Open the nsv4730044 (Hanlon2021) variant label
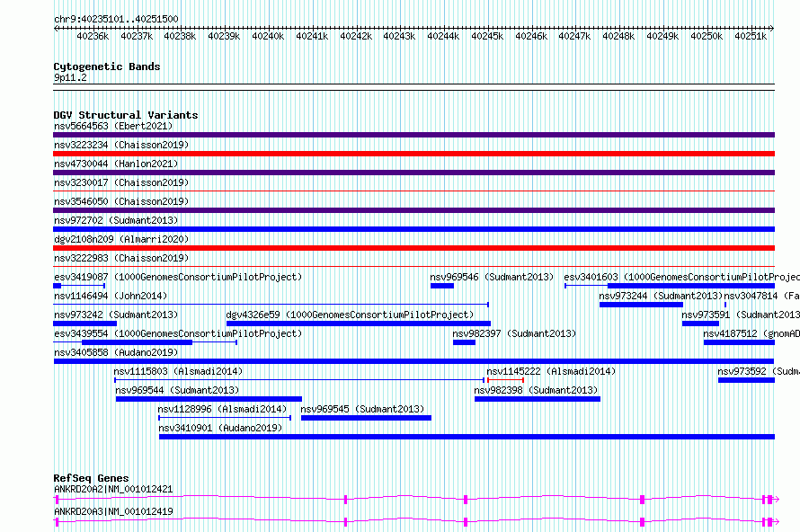Image resolution: width=800 pixels, height=532 pixels. 116,164
